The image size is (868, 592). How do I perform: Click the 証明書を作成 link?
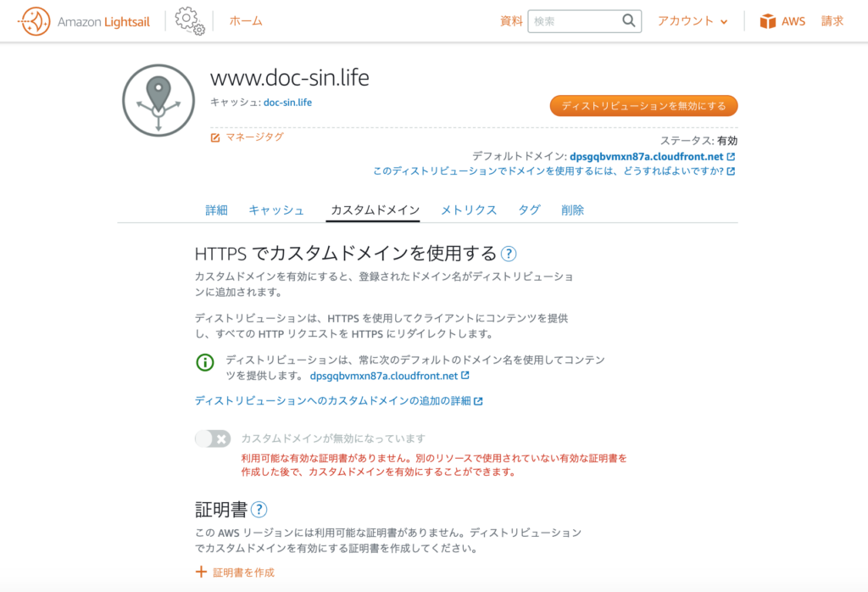point(243,572)
